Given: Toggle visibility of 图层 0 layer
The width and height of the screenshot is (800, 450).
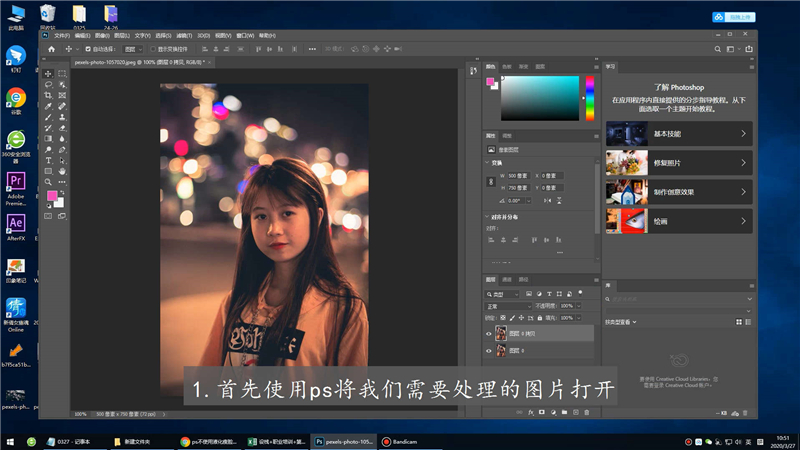Looking at the screenshot, I should point(489,351).
